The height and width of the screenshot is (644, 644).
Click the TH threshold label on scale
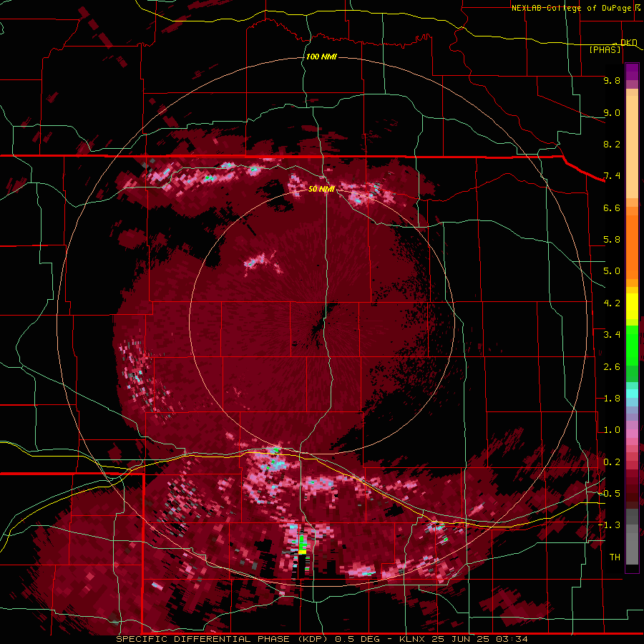pyautogui.click(x=615, y=557)
